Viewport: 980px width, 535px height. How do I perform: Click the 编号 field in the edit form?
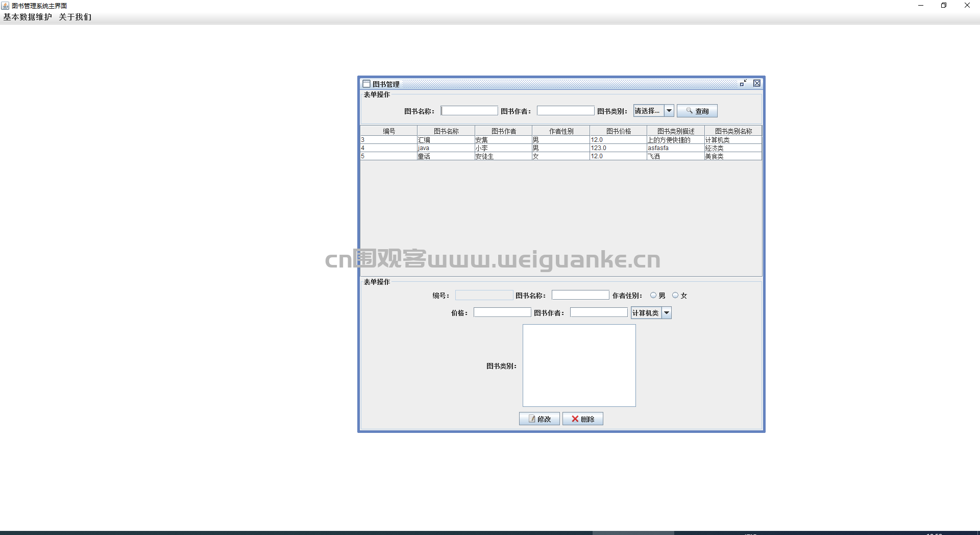[x=484, y=295]
